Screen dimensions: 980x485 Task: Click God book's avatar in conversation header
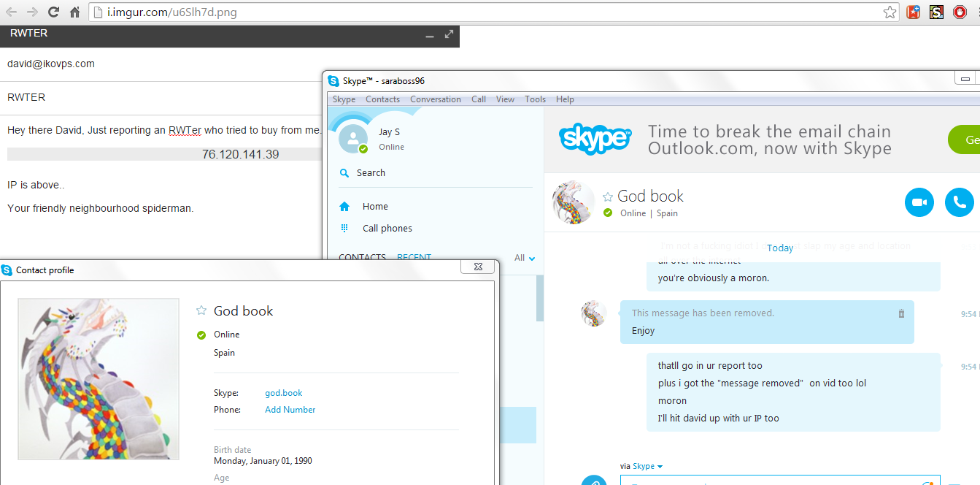coord(574,203)
